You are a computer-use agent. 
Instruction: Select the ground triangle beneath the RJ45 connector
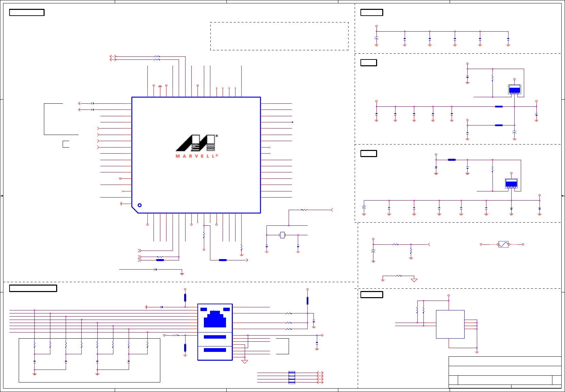click(244, 362)
